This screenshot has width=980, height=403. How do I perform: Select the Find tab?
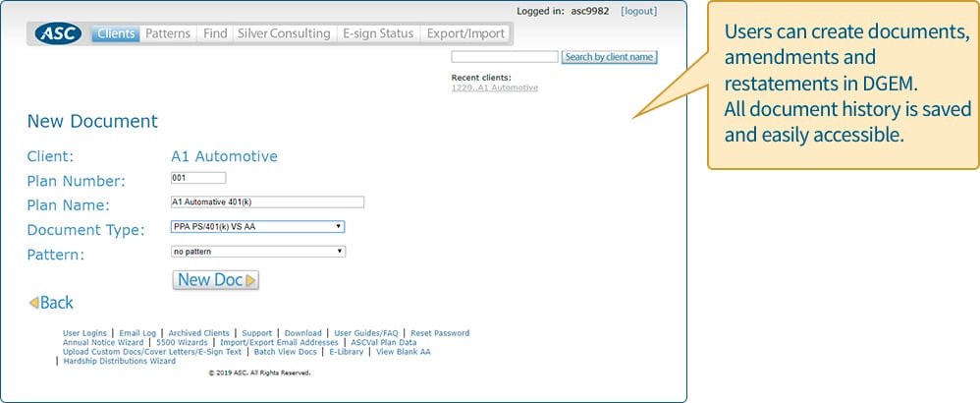215,34
